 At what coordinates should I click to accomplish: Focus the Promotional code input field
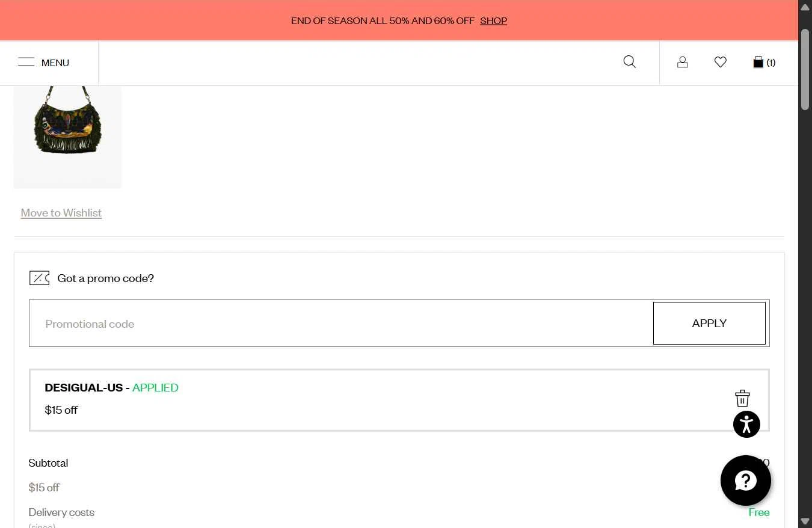pyautogui.click(x=341, y=324)
